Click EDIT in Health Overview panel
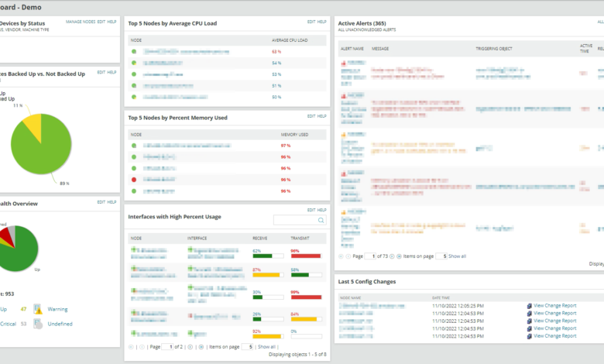 pos(101,202)
